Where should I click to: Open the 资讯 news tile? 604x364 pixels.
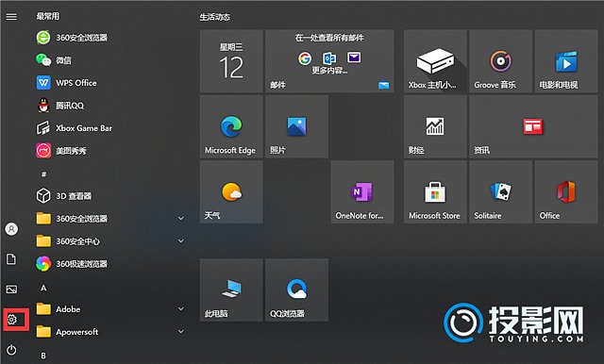click(x=533, y=126)
